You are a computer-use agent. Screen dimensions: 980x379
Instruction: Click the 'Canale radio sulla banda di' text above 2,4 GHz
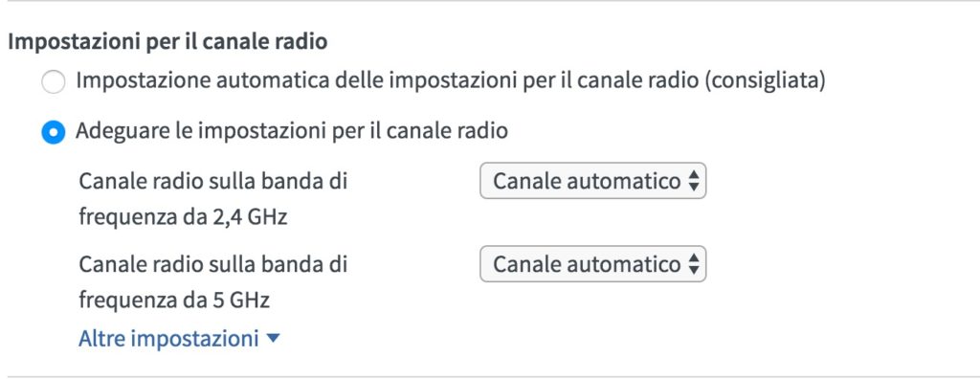pyautogui.click(x=213, y=182)
